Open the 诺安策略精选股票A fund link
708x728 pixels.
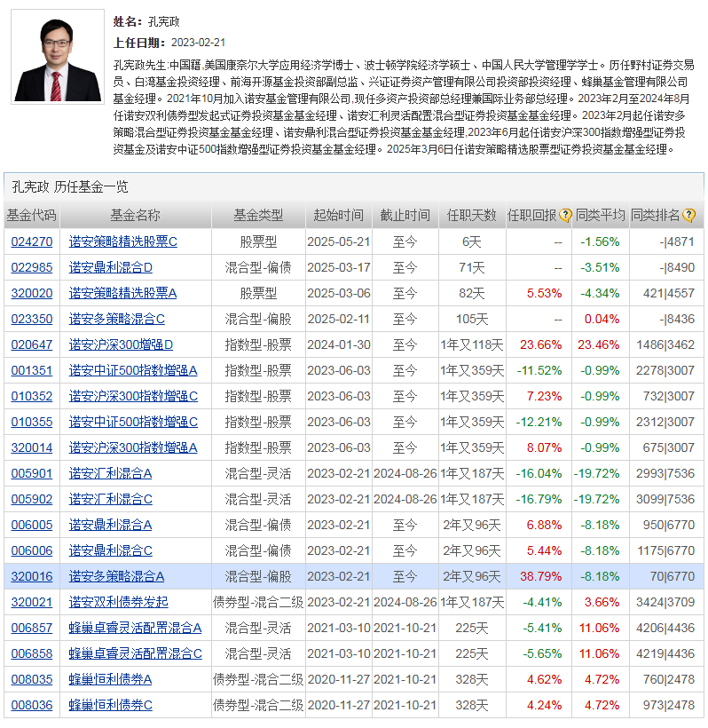point(123,294)
